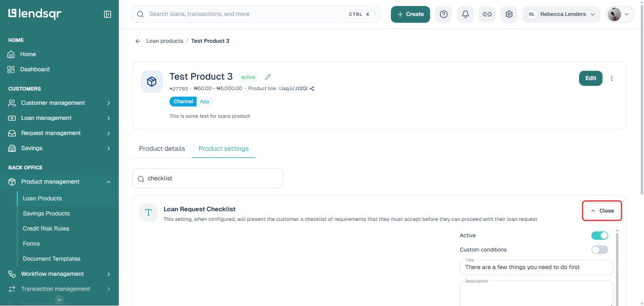Image resolution: width=644 pixels, height=306 pixels.
Task: Close the Loan Request Checklist panel
Action: pyautogui.click(x=602, y=211)
